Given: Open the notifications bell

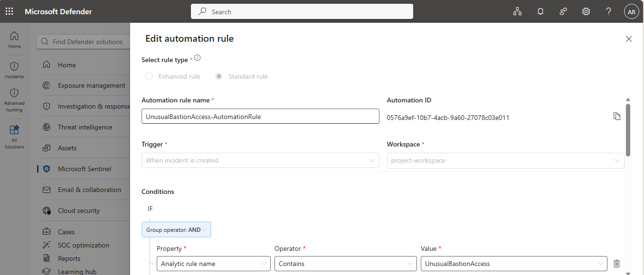Looking at the screenshot, I should (x=540, y=11).
